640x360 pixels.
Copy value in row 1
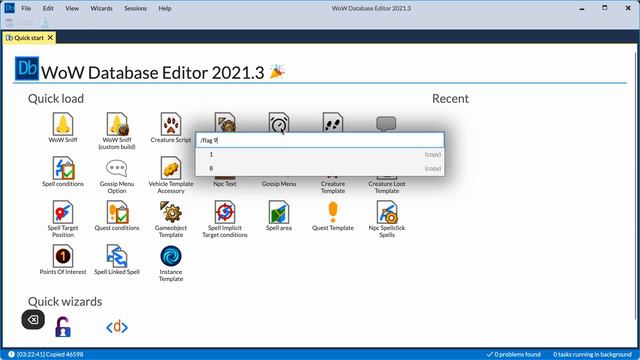(433, 154)
